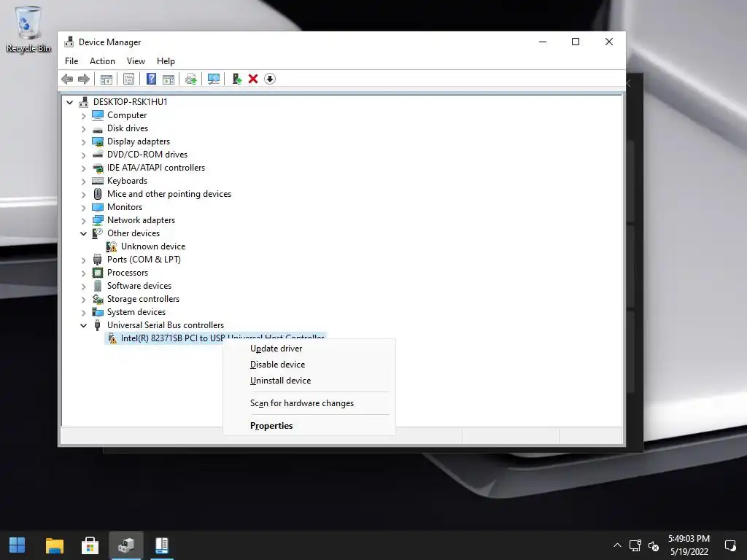Click the Storage controllers label
747x560 pixels.
pos(144,299)
